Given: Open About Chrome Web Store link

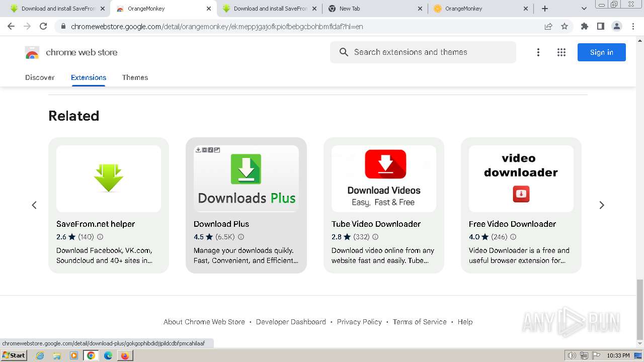Looking at the screenshot, I should (x=204, y=322).
